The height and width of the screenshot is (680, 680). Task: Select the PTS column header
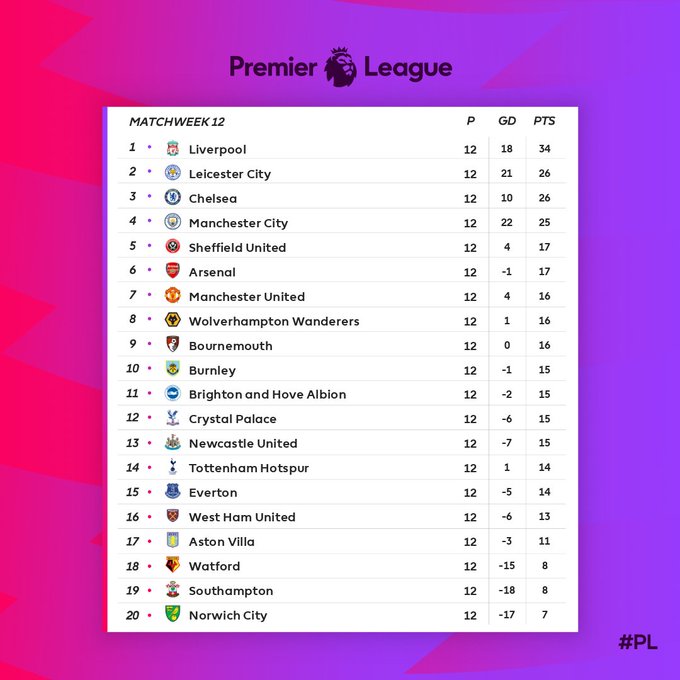coord(544,121)
